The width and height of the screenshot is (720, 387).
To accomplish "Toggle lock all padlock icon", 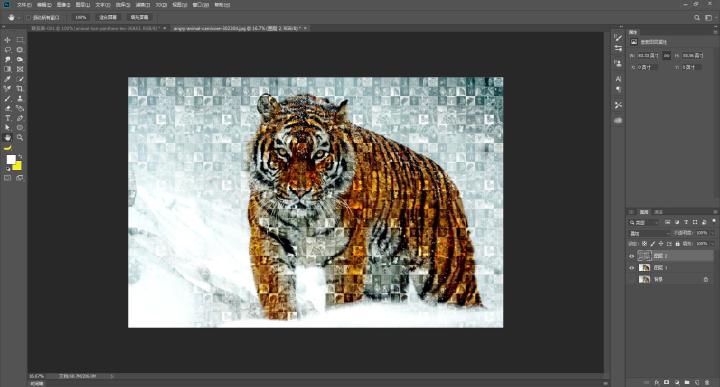I will pos(677,244).
